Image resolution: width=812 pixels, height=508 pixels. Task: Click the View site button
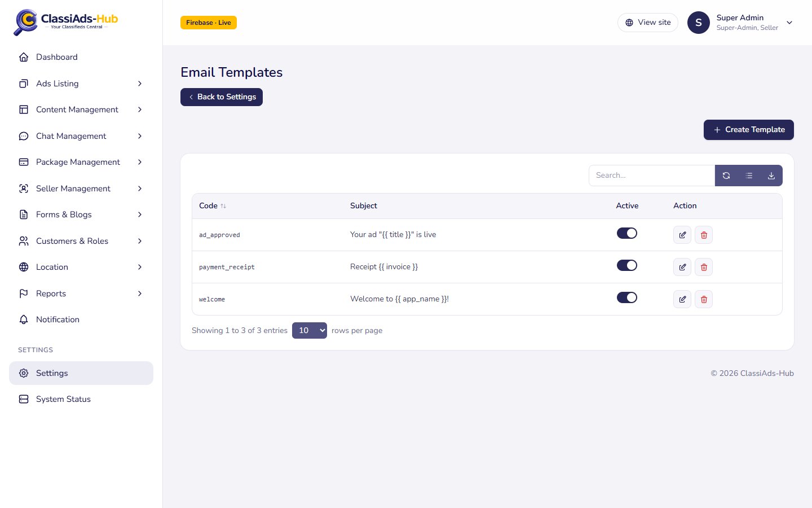point(648,23)
